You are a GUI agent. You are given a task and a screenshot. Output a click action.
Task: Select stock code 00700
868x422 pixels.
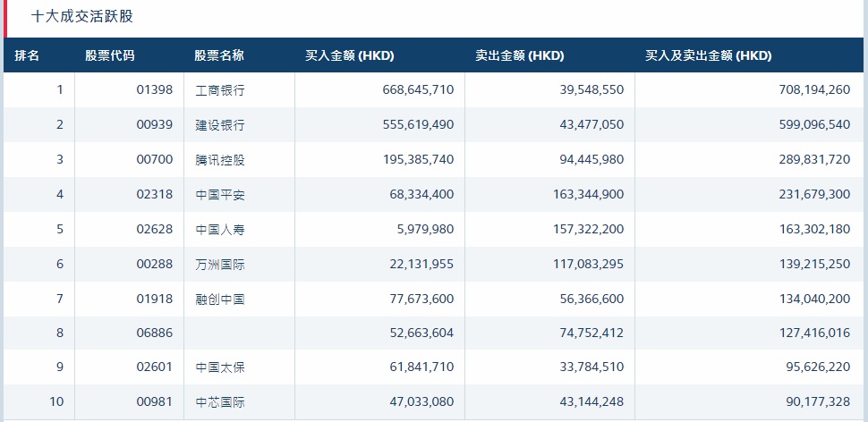pyautogui.click(x=155, y=159)
